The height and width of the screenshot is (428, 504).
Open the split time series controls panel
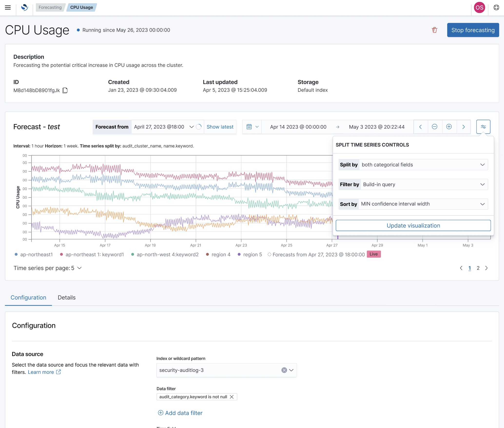(483, 127)
